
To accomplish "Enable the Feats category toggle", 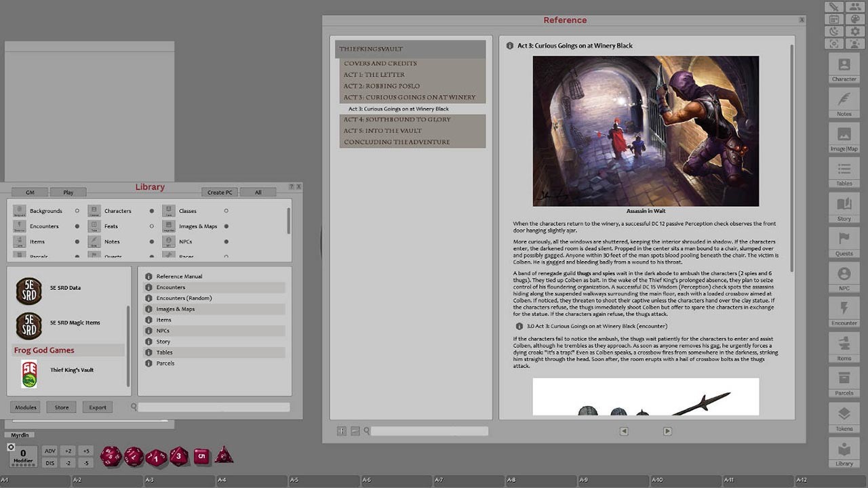I will pyautogui.click(x=150, y=226).
